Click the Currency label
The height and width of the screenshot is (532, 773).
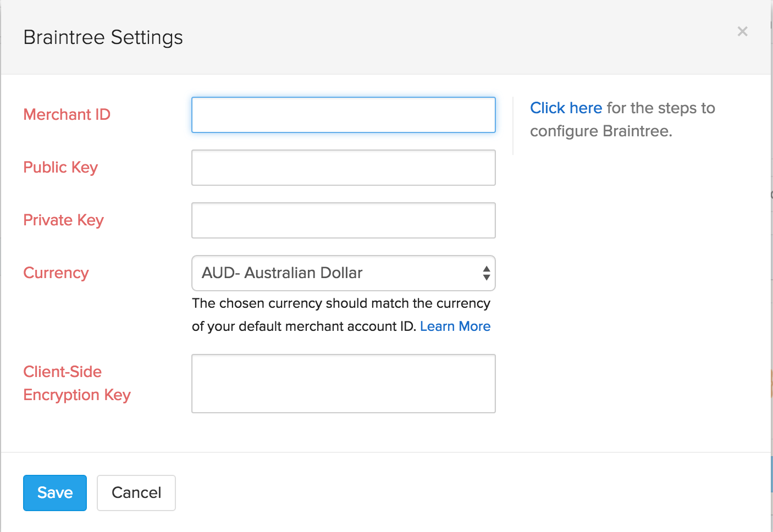pyautogui.click(x=56, y=273)
